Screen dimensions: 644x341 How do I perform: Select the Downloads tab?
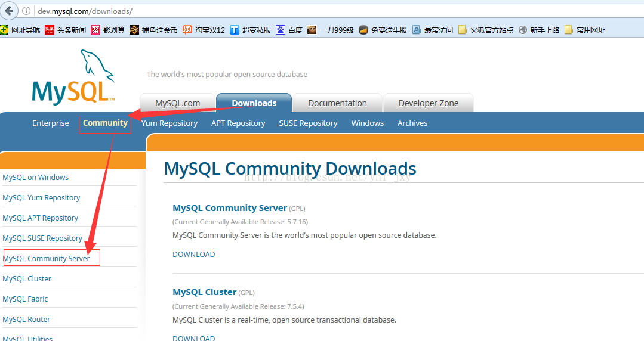pos(254,103)
